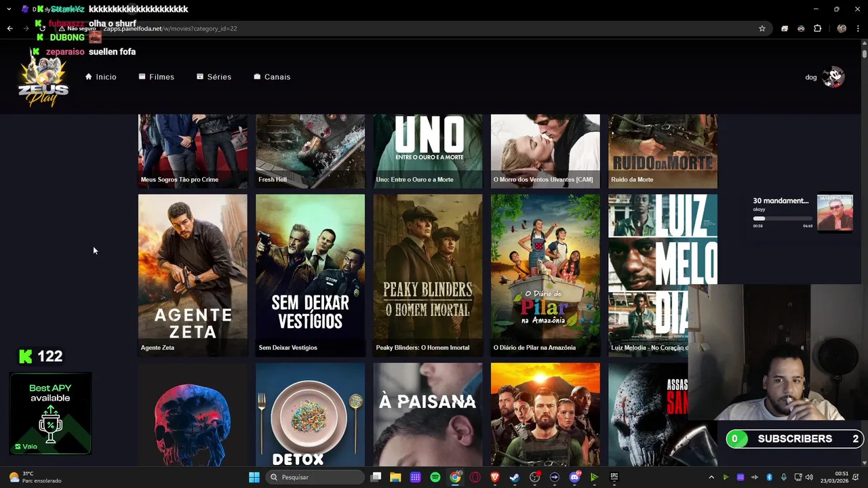Open the Inicio home menu item
Viewport: 868px width, 488px height.
[100, 77]
